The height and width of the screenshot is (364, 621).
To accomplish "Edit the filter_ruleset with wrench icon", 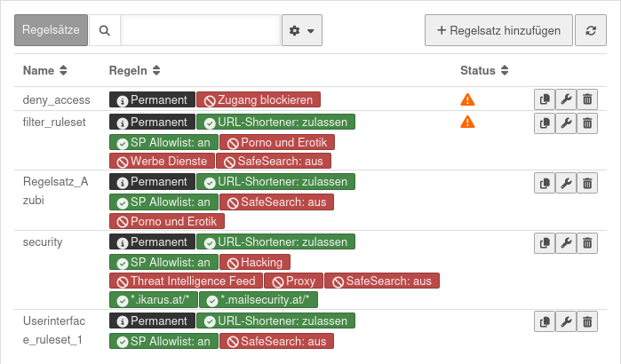I will point(566,123).
